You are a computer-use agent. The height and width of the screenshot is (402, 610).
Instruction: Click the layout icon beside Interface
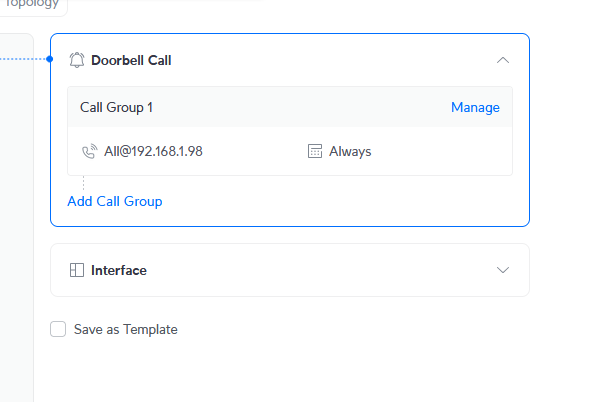coord(77,270)
